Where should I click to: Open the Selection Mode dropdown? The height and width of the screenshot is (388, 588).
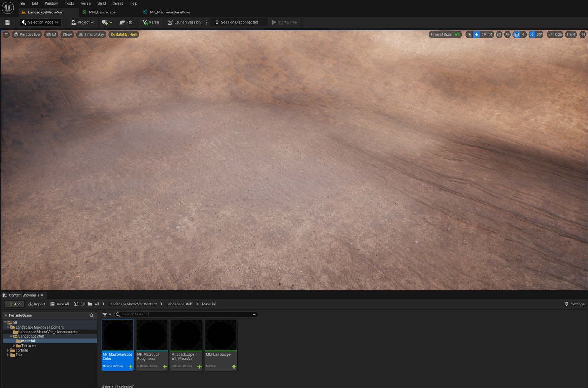(x=40, y=22)
